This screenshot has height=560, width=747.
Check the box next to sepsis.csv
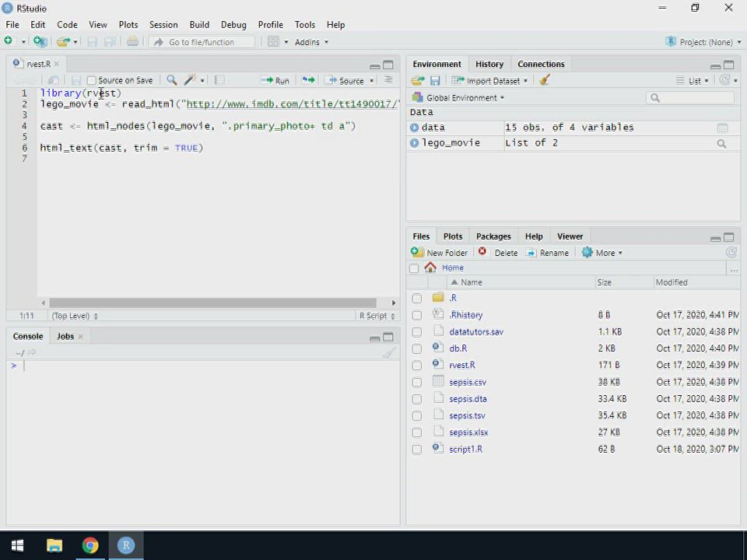click(417, 382)
